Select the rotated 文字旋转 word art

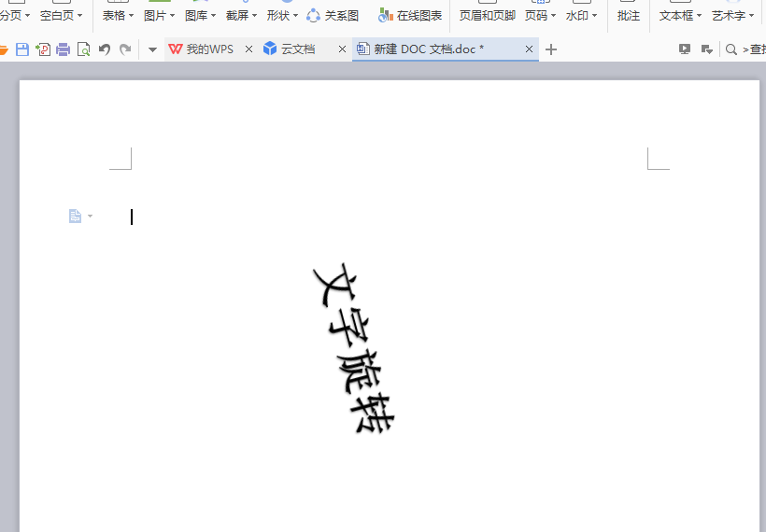[x=354, y=348]
